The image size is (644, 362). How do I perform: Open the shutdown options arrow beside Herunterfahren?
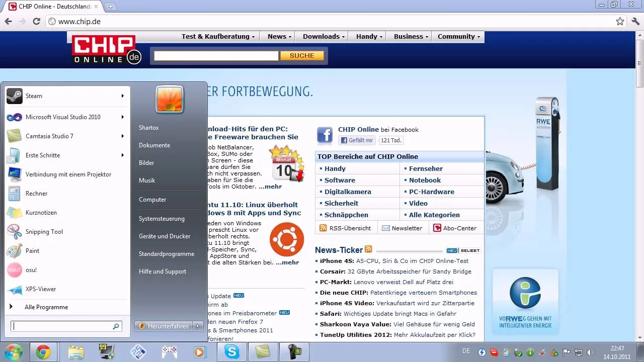(198, 326)
